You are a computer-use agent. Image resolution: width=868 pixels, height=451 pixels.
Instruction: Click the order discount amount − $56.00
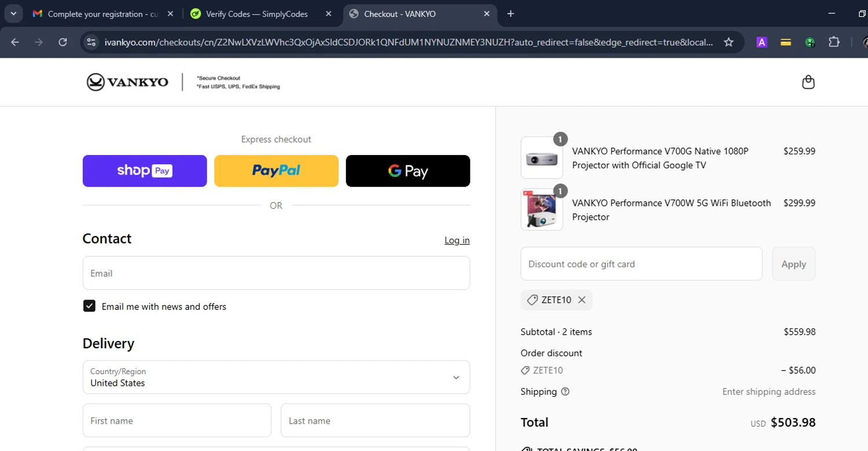[798, 371]
